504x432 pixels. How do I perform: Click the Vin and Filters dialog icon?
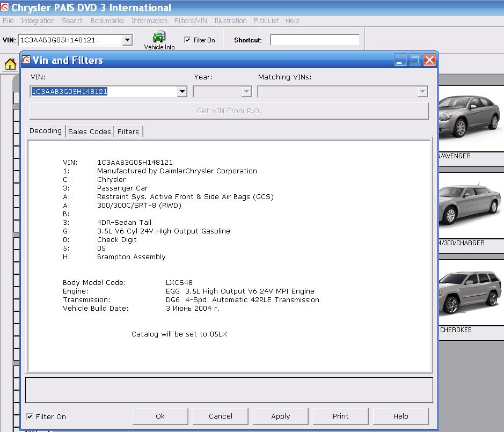[x=26, y=60]
